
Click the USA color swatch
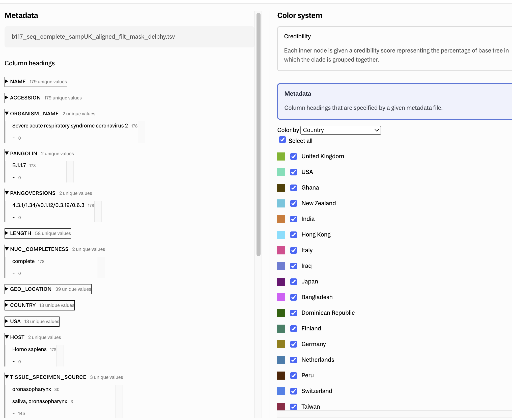click(281, 172)
